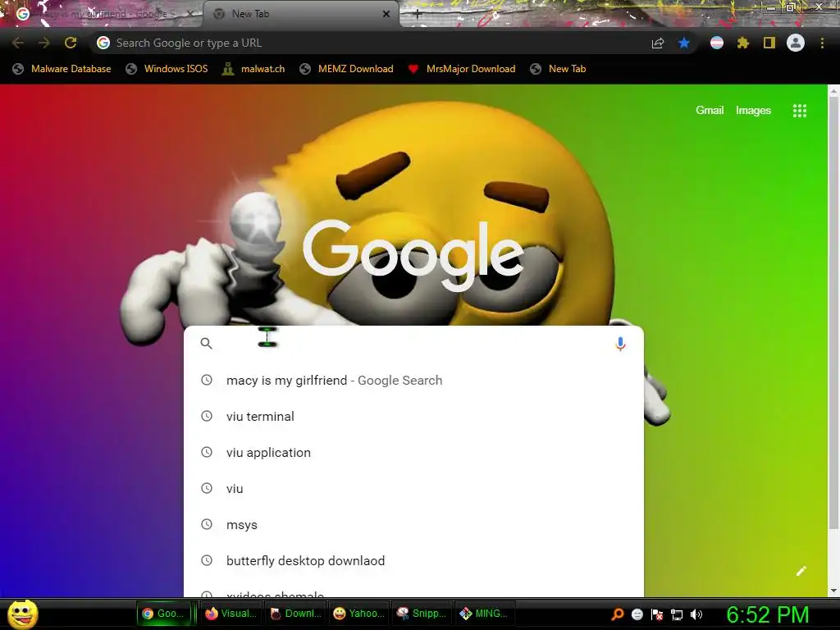Screen dimensions: 840x630
Task: Choose suggestion viu application
Action: [x=413, y=453]
